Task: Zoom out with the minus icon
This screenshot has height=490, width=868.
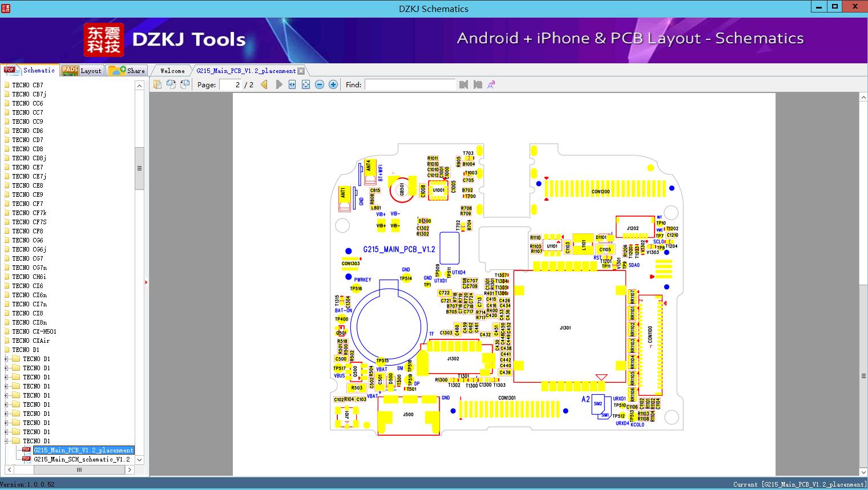Action: tap(320, 84)
